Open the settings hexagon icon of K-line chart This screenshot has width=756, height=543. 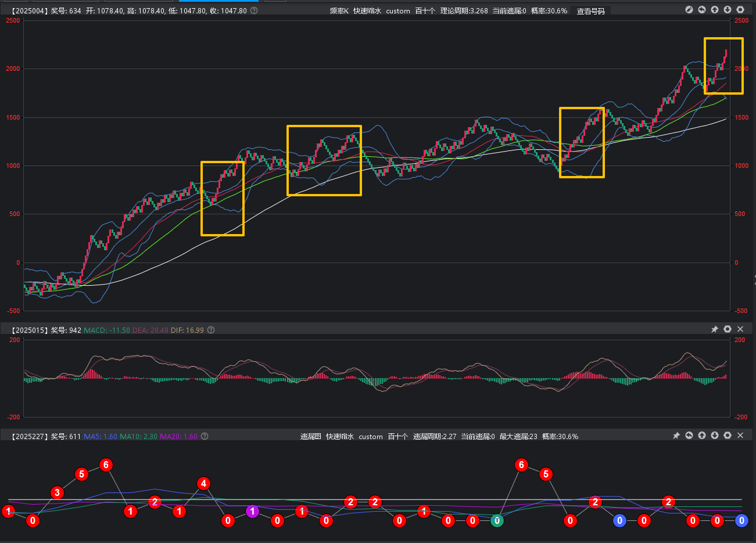[740, 10]
